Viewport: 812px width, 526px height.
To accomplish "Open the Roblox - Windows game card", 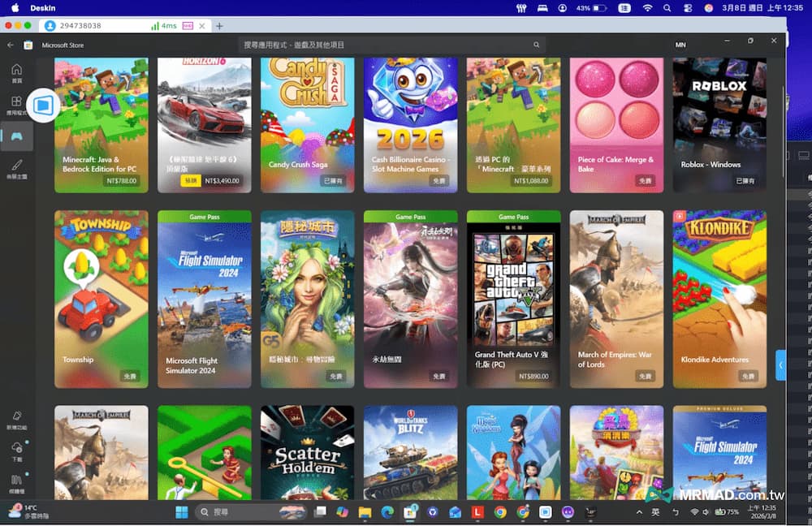I will click(x=719, y=125).
